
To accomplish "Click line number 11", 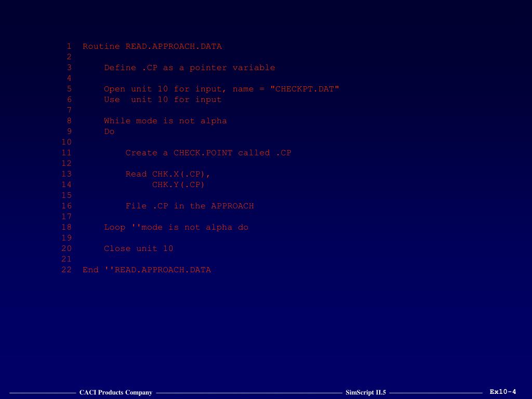I will click(66, 153).
